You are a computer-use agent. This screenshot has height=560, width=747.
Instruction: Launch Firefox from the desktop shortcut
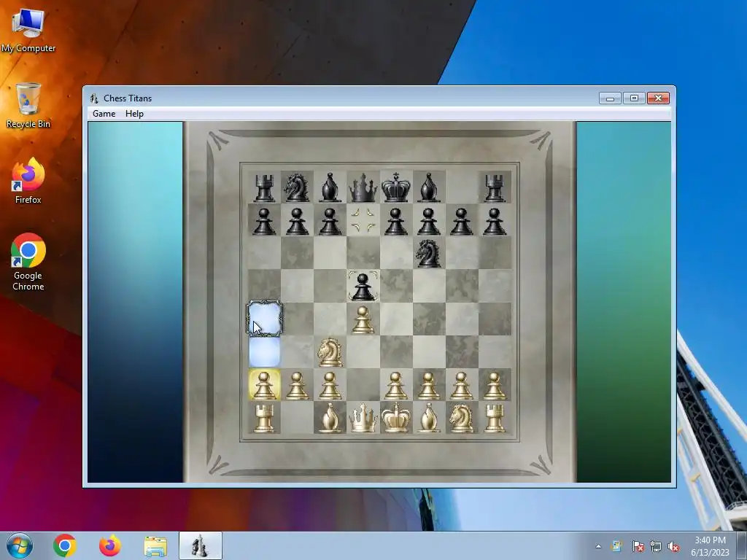(x=28, y=181)
